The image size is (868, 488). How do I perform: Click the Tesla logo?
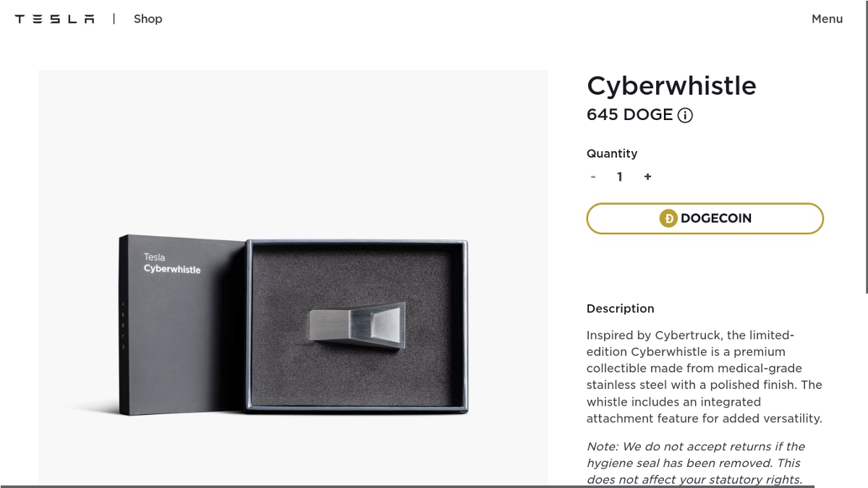coord(54,19)
